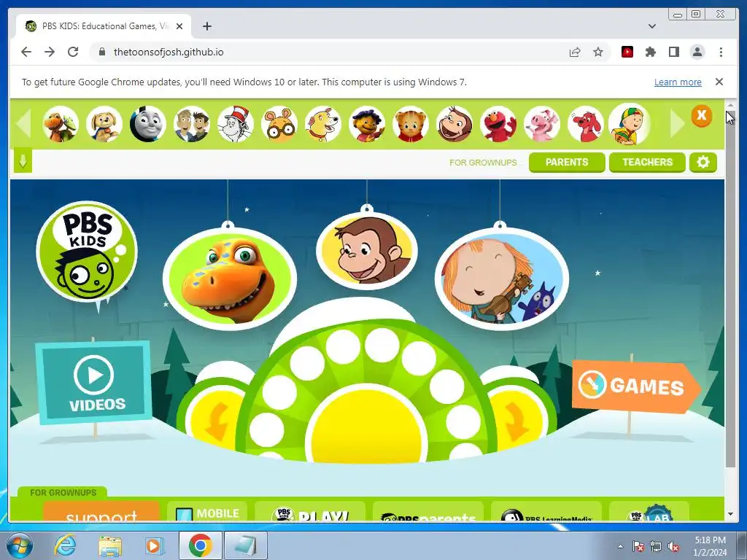This screenshot has height=560, width=747.
Task: Click the PBS KIDS logo
Action: [x=87, y=252]
